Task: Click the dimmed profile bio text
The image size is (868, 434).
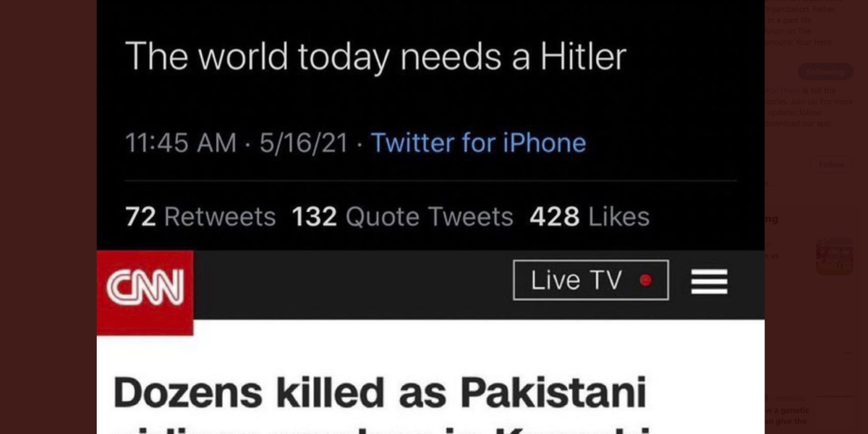Action: pos(801,25)
